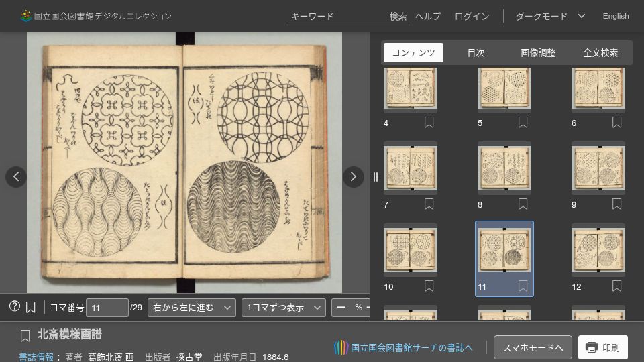Open the ヘルプ menu item
This screenshot has height=362, width=644.
(x=428, y=16)
